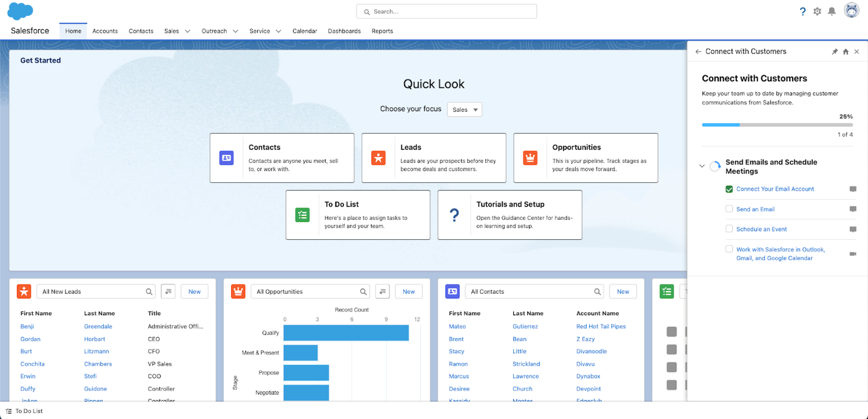Screen dimensions: 868x419
Task: Check the Send an Email checkbox
Action: click(x=729, y=209)
